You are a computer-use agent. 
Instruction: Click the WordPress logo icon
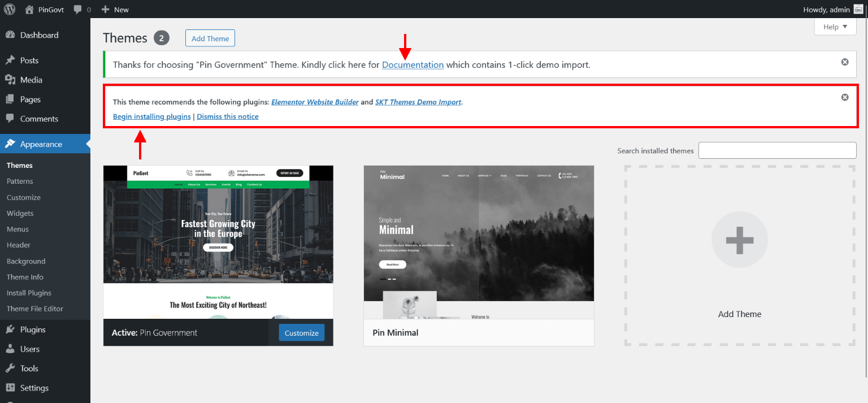pos(10,9)
